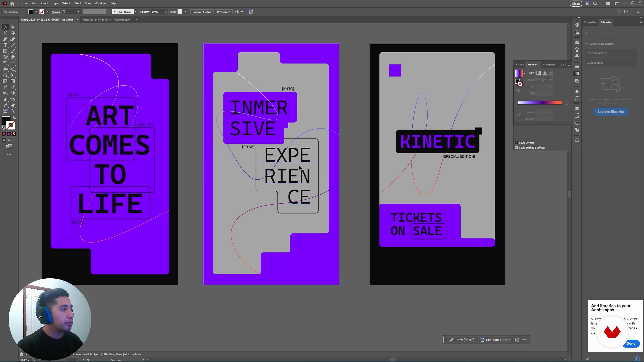Pick the Scale tool
Viewport: 644px width, 362px height.
[13, 63]
